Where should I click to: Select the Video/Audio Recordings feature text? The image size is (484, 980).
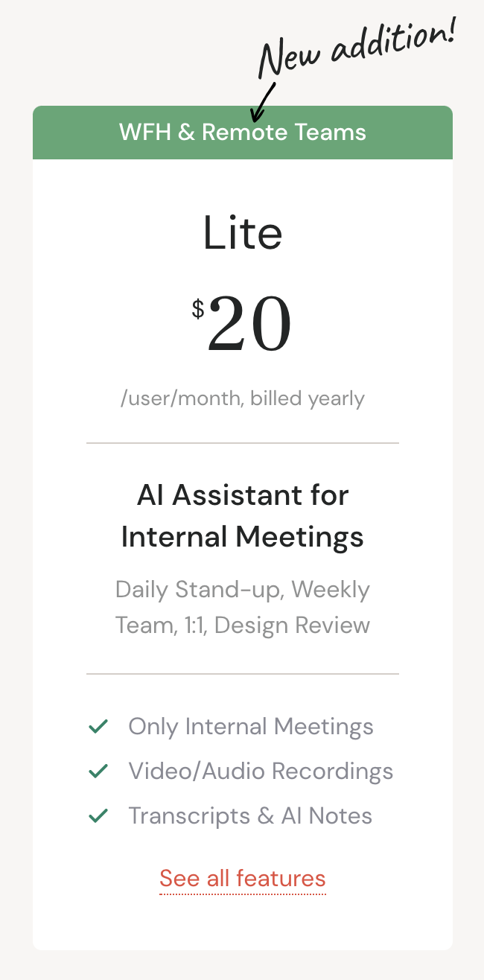(261, 771)
